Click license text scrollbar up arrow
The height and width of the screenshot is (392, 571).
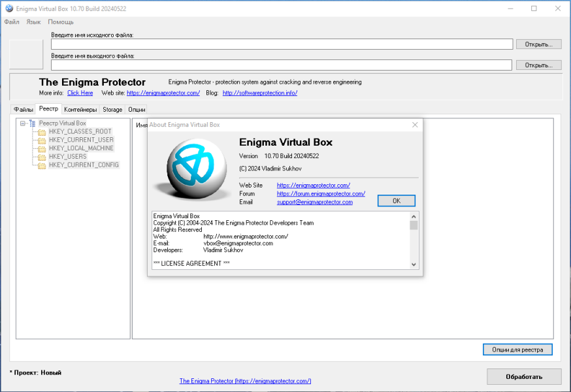pyautogui.click(x=414, y=216)
